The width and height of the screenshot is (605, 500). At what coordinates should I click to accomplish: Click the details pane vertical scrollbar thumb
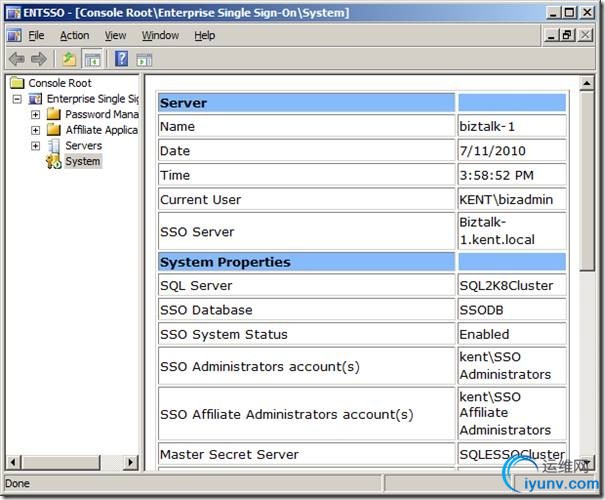(x=587, y=181)
